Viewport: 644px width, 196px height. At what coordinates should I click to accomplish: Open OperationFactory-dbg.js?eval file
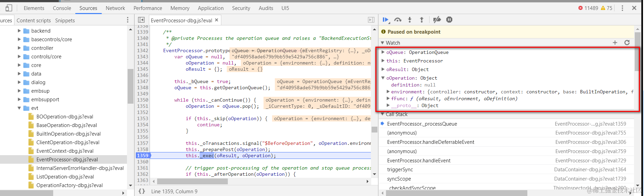(70, 185)
